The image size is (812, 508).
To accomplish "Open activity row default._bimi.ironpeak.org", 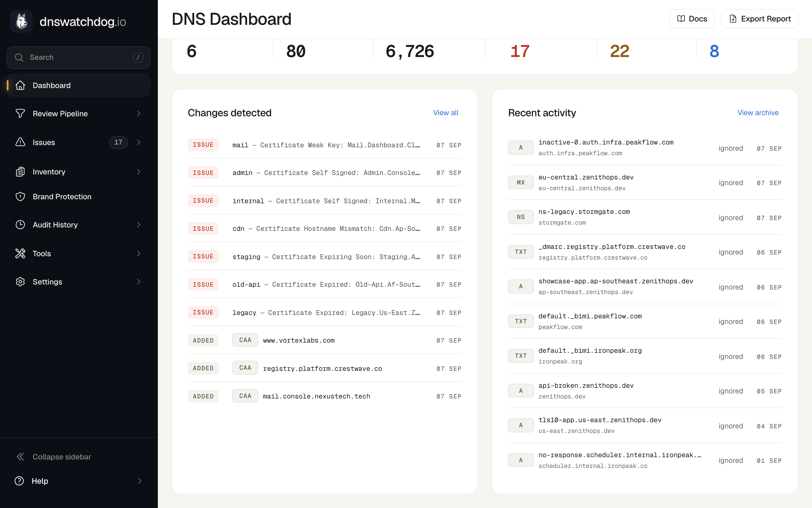I will pyautogui.click(x=645, y=356).
